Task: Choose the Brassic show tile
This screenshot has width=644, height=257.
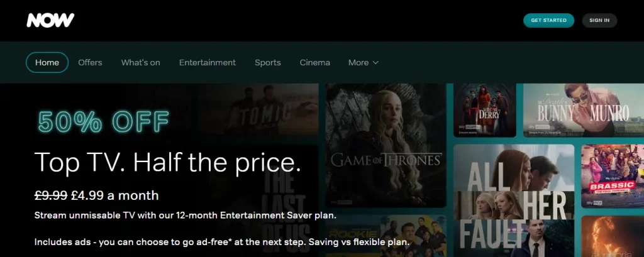Action: point(613,176)
